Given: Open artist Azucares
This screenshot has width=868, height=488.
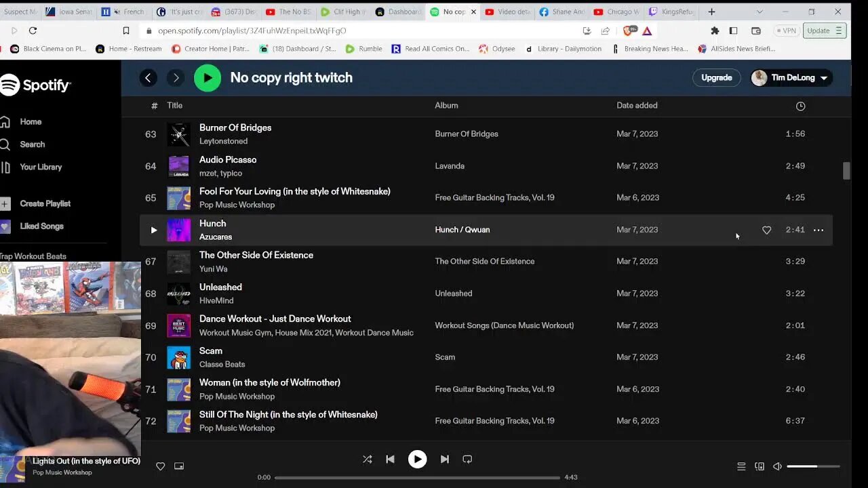Looking at the screenshot, I should click(x=216, y=237).
